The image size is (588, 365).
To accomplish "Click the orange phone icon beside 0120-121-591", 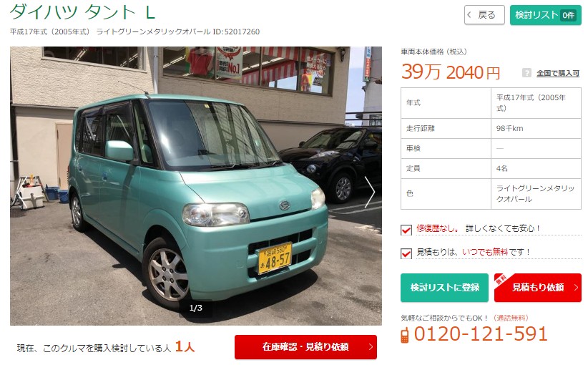I will (404, 335).
